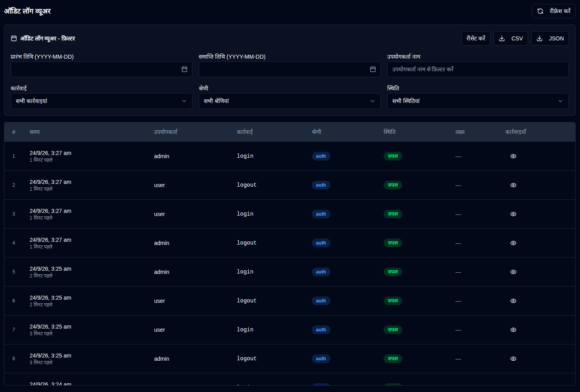View details of row 4 admin logout
The image size is (580, 392).
pos(513,243)
